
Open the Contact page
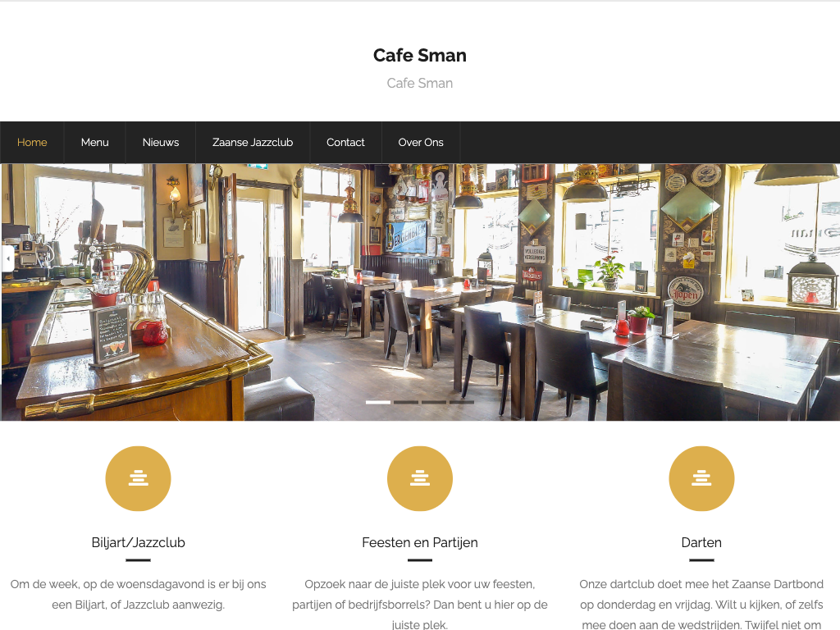coord(345,143)
